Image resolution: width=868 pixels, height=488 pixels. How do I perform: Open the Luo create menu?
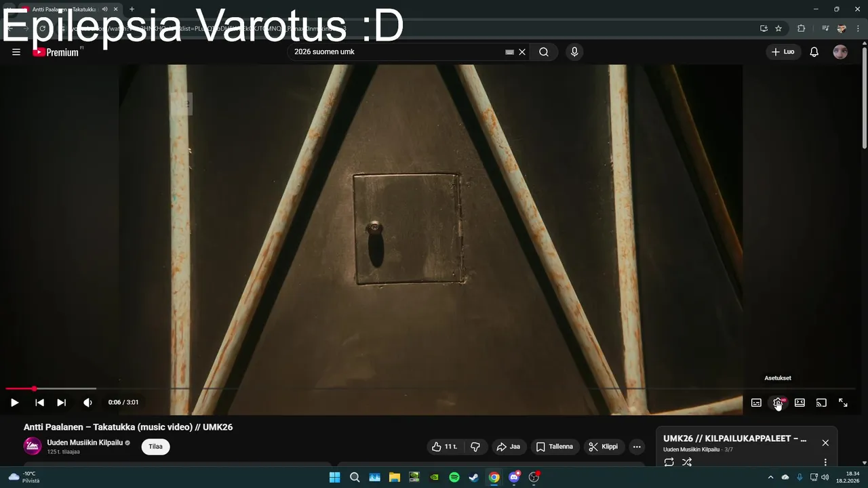click(x=783, y=52)
